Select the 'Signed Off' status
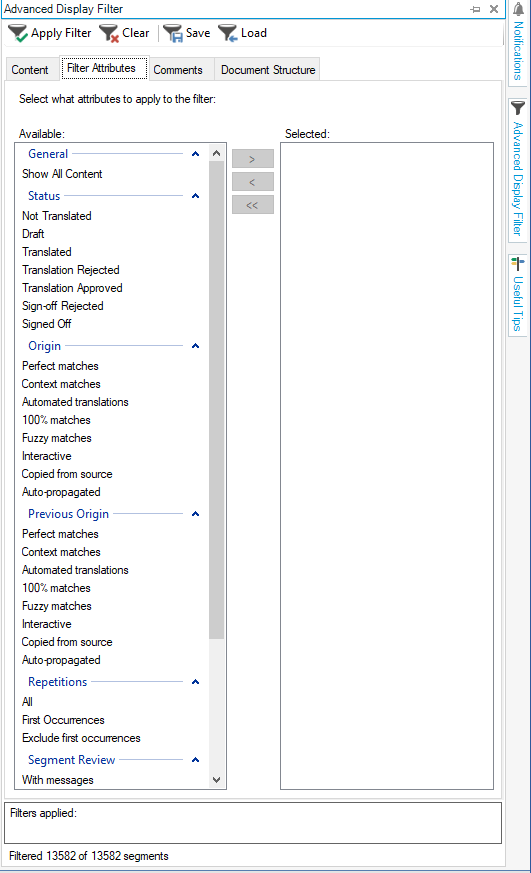The height and width of the screenshot is (873, 531). (x=47, y=324)
